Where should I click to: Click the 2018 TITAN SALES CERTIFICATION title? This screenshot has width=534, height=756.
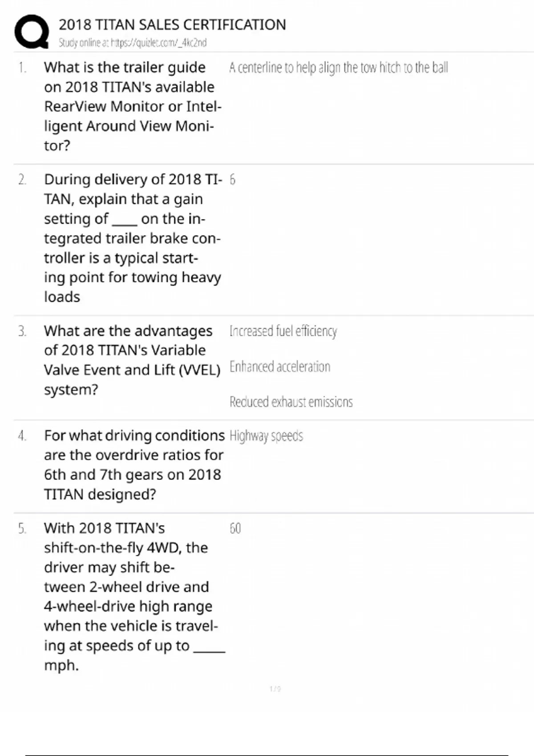point(172,25)
